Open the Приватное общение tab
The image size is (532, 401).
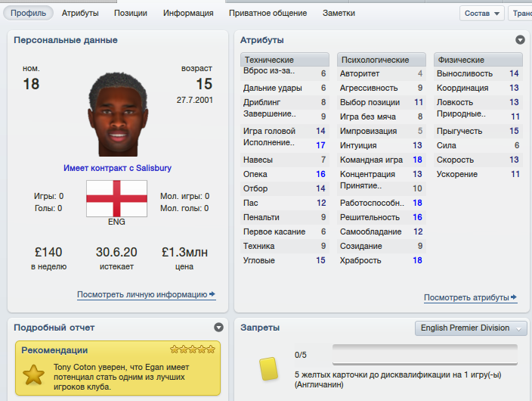[x=268, y=14]
